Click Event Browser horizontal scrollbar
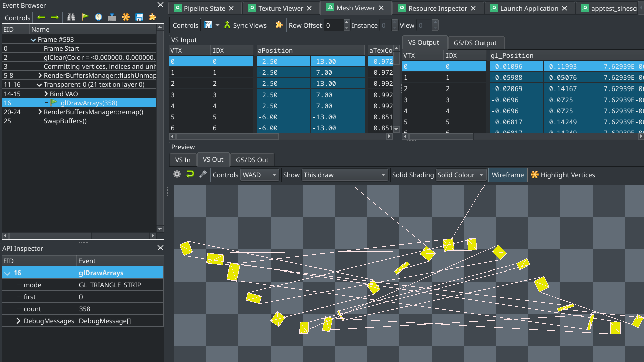 [49, 236]
